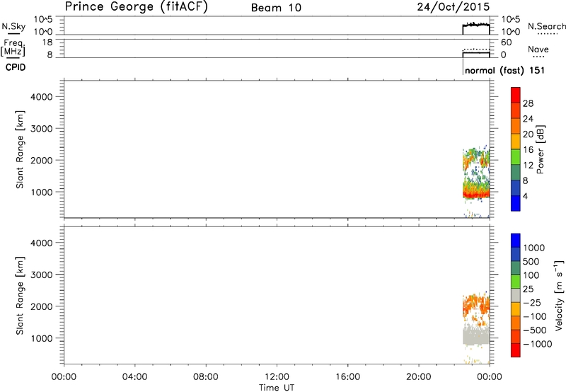This screenshot has height=392, width=566.
Task: Click the Velocity colorbar value '1000'
Action: click(x=533, y=248)
